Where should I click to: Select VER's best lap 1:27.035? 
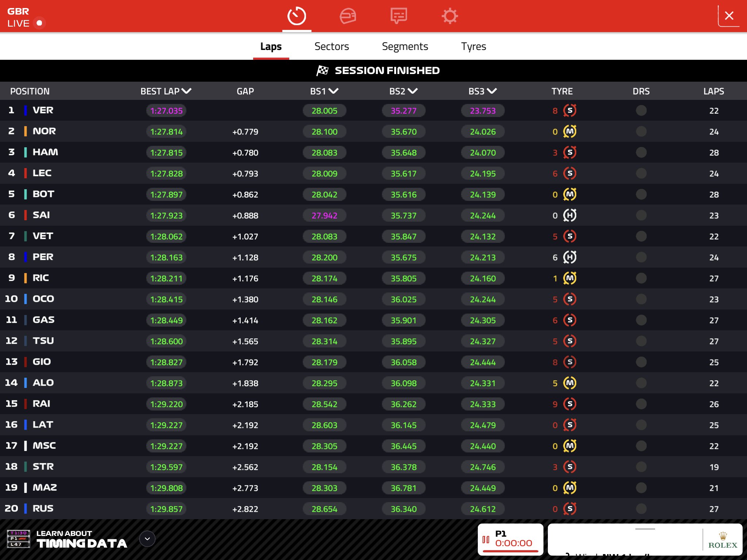[166, 111]
